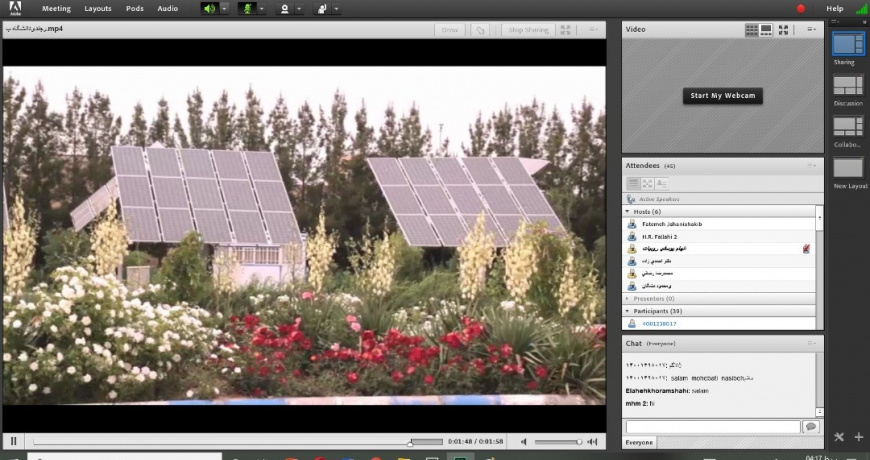Open the status options dropdown arrow
This screenshot has height=460, width=870.
(336, 9)
